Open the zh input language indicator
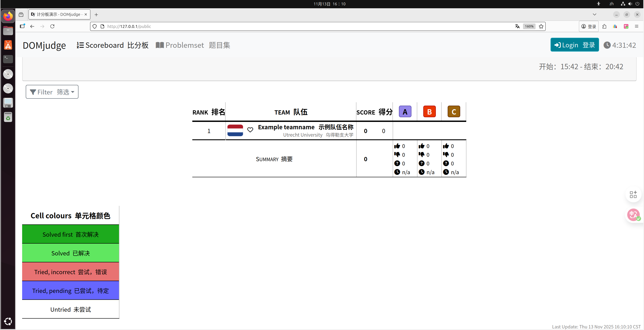The image size is (644, 330). (611, 4)
